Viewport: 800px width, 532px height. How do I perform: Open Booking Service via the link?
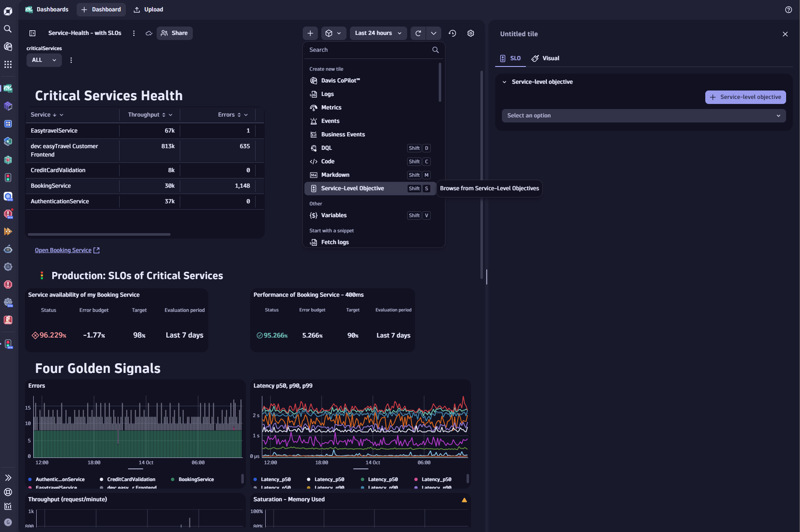click(63, 250)
